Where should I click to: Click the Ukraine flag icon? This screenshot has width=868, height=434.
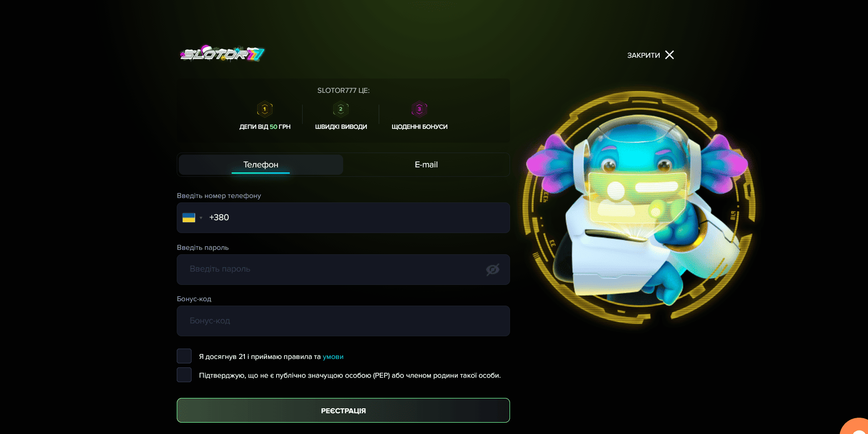pos(189,218)
